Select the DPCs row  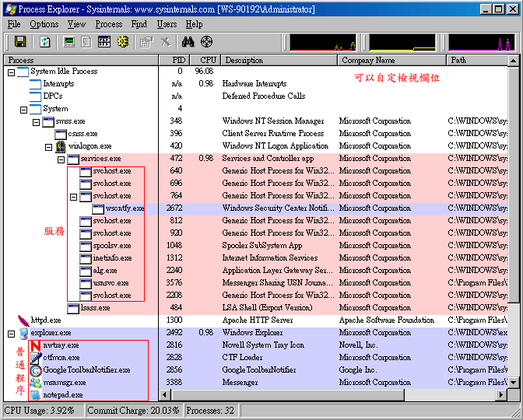pos(256,96)
